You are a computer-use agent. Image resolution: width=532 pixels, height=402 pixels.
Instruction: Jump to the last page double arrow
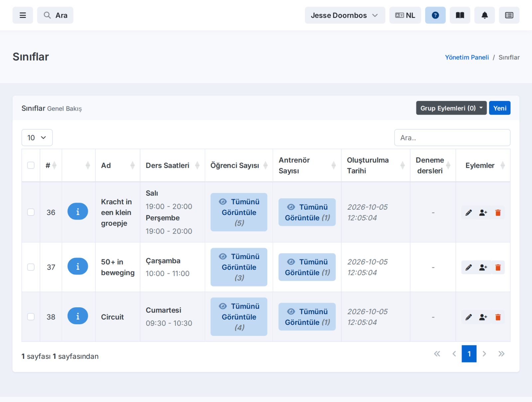tap(501, 354)
